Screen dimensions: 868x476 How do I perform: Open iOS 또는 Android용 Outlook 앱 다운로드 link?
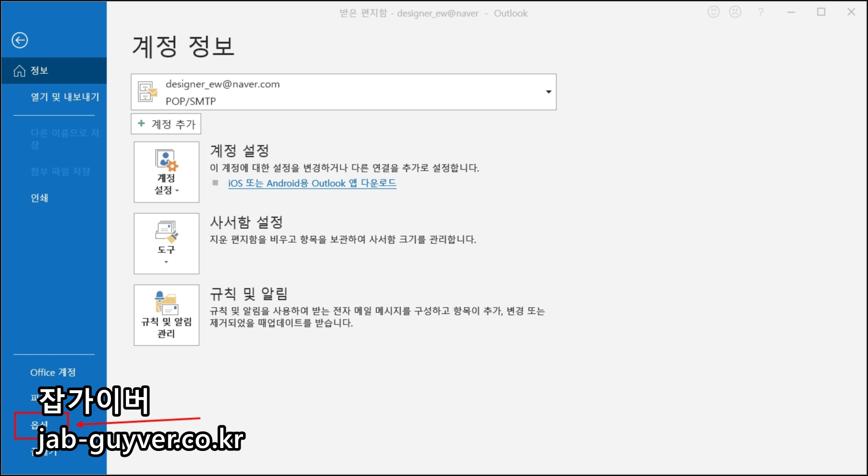pos(312,183)
